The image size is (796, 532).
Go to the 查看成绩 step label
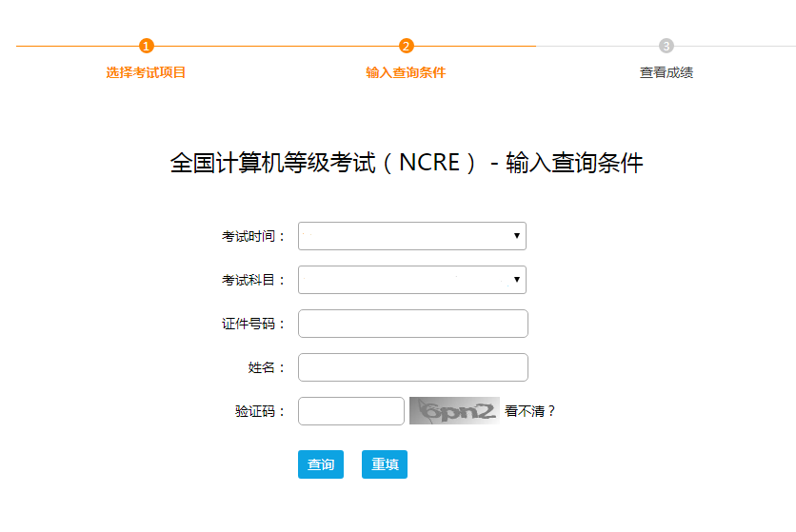click(x=667, y=72)
